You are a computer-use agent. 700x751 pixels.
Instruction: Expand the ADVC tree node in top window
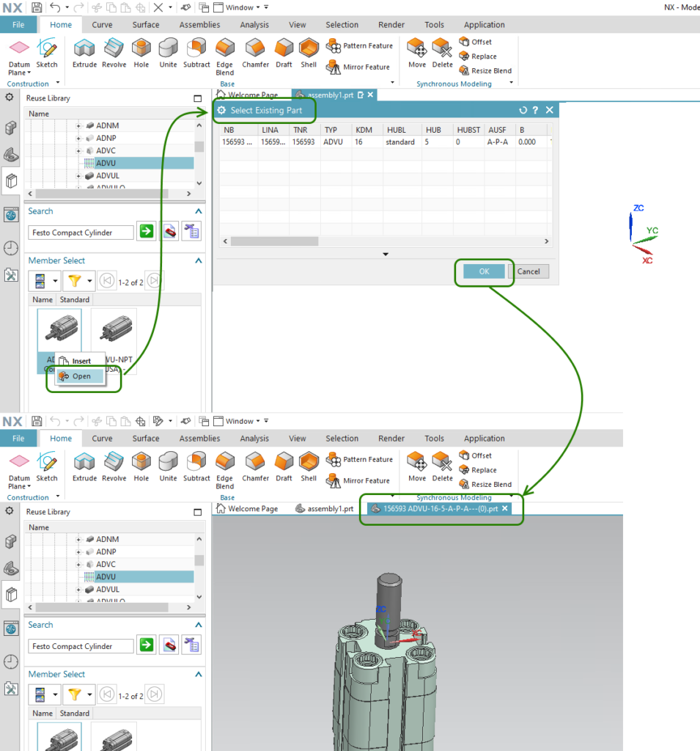point(78,150)
